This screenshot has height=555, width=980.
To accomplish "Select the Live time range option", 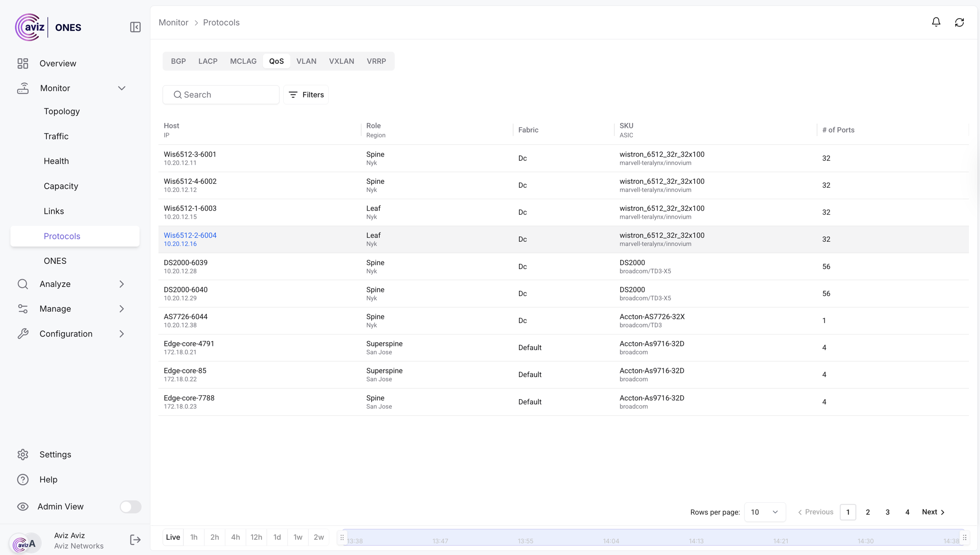I will 173,537.
